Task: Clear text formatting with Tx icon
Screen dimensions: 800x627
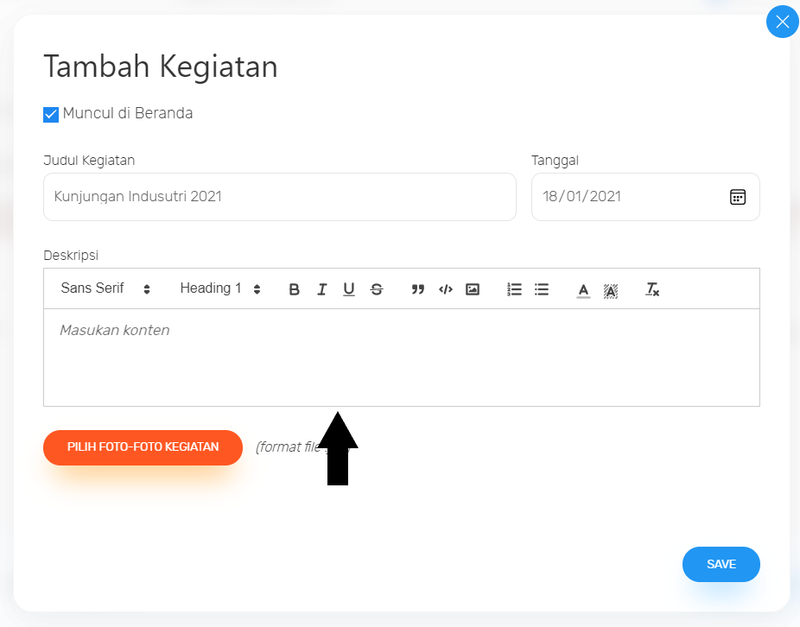Action: (x=652, y=289)
